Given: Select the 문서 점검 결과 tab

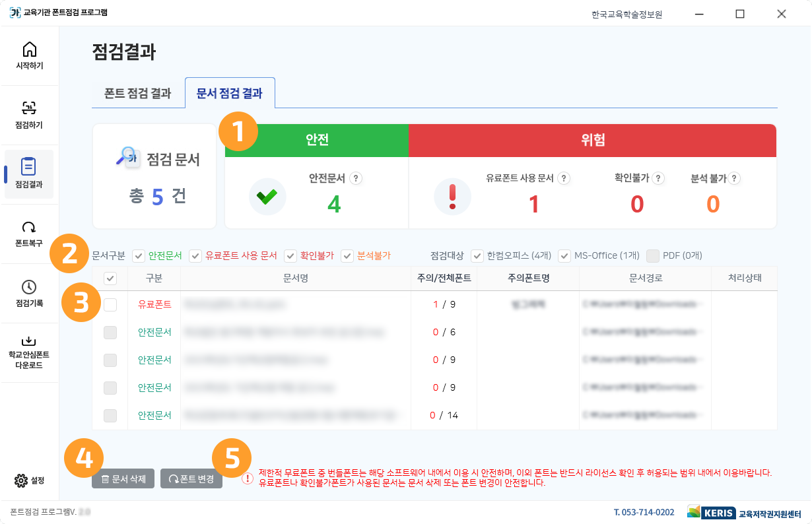Looking at the screenshot, I should [x=230, y=93].
